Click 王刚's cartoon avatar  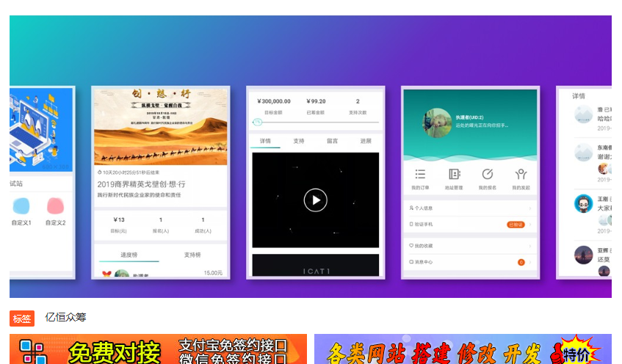[584, 203]
